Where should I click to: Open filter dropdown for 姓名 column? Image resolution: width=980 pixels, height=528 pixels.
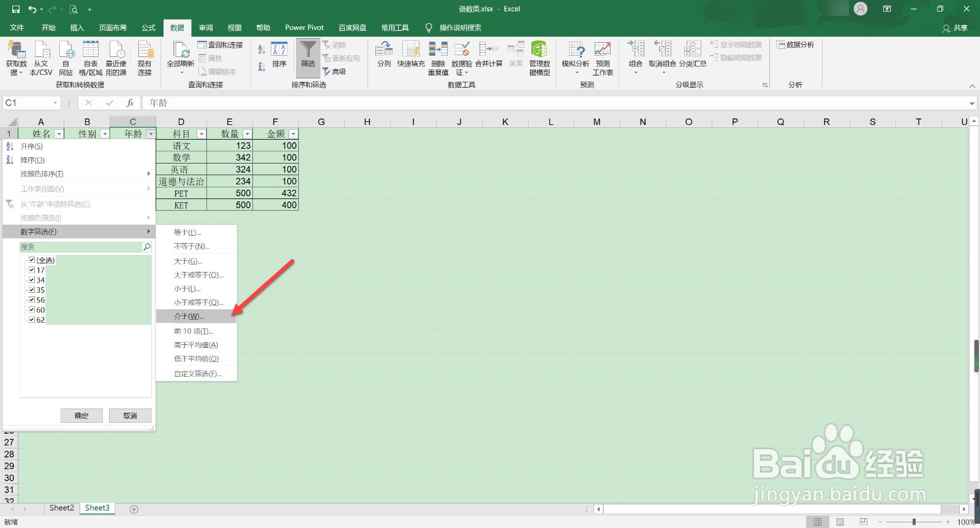coord(59,134)
